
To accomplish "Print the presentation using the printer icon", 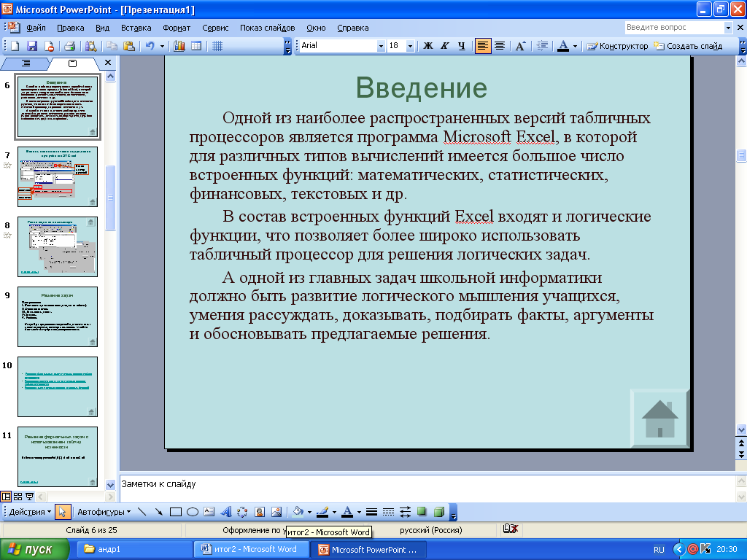I will [69, 46].
